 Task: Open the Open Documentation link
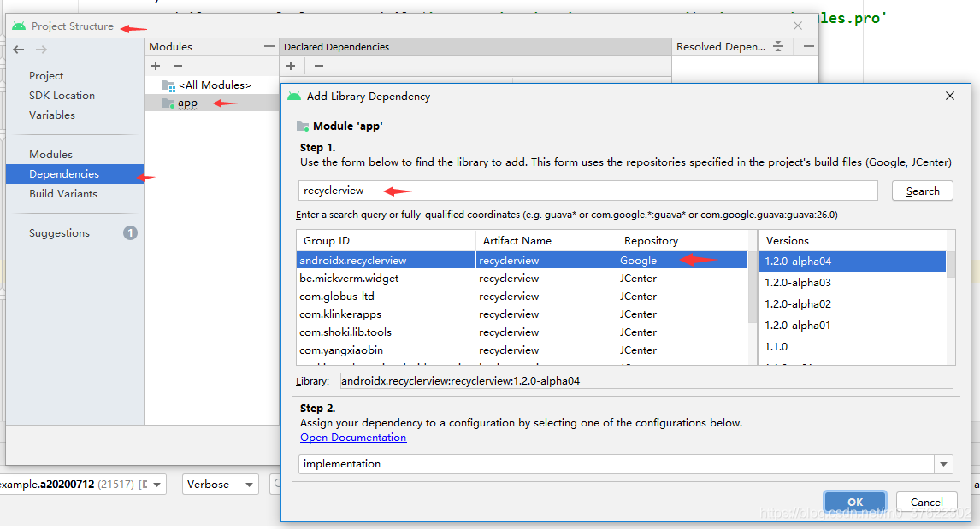pos(353,437)
